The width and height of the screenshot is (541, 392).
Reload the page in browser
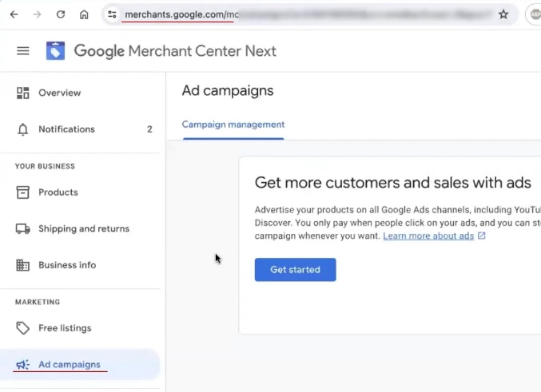(61, 14)
